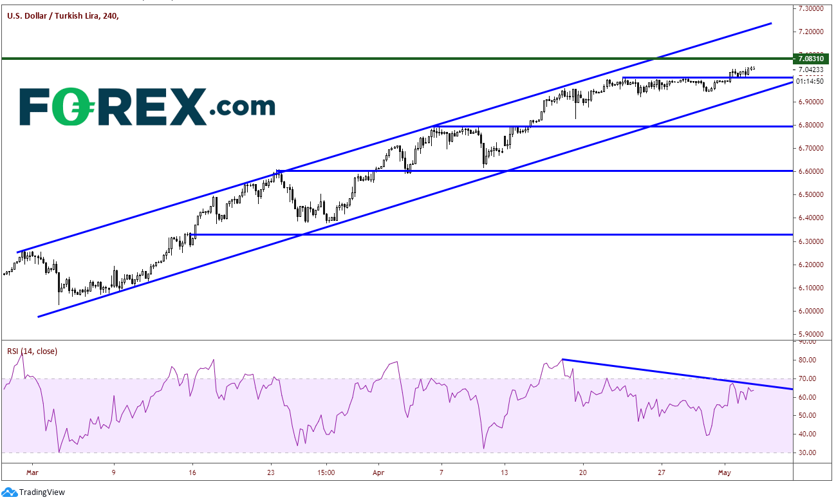
Task: Click the 6.30000 price axis label
Action: tap(811, 241)
